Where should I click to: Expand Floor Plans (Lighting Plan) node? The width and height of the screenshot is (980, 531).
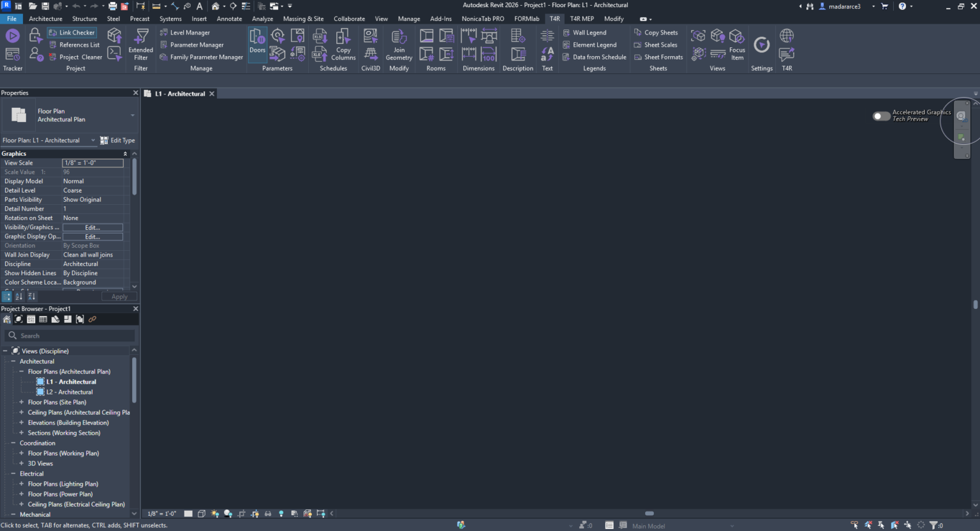22,484
